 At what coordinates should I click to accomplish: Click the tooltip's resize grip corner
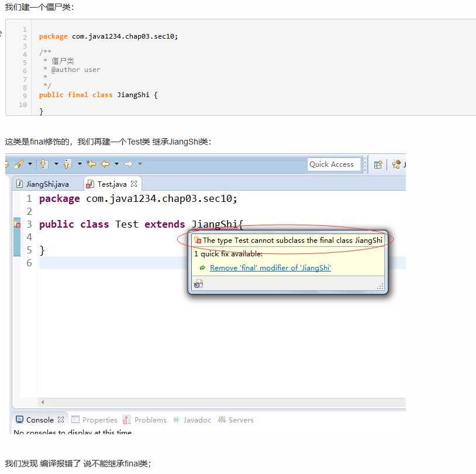(x=380, y=286)
